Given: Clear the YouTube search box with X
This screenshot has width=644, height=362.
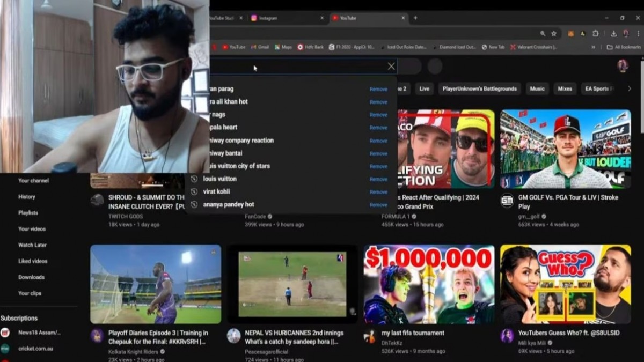Looking at the screenshot, I should (x=391, y=67).
